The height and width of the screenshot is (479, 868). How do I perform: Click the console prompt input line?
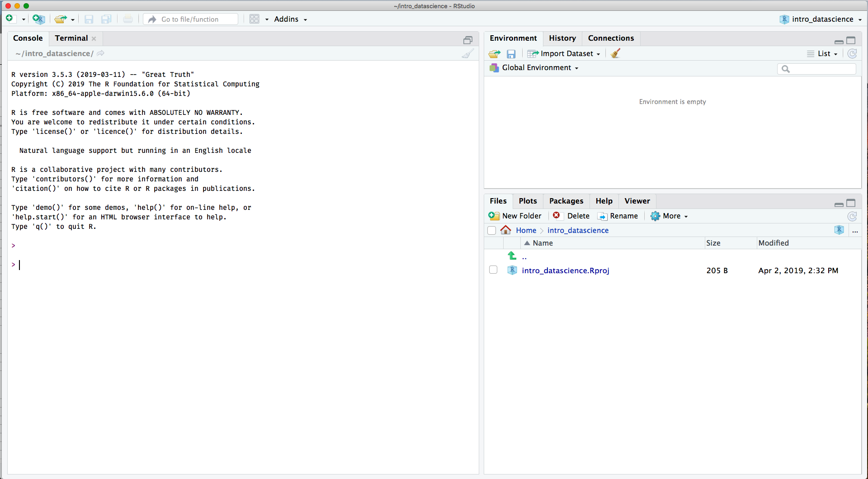pyautogui.click(x=244, y=265)
